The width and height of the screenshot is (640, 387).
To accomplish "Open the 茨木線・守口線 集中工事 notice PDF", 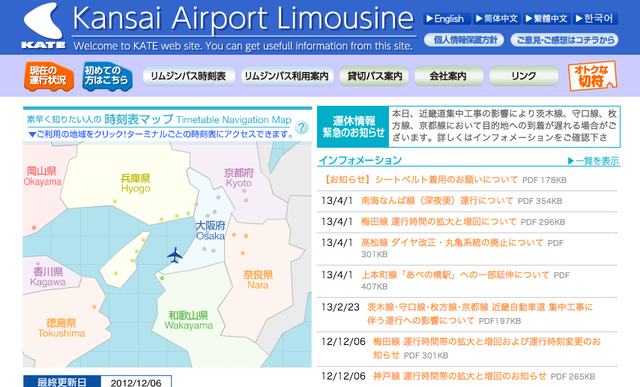I will 480,314.
